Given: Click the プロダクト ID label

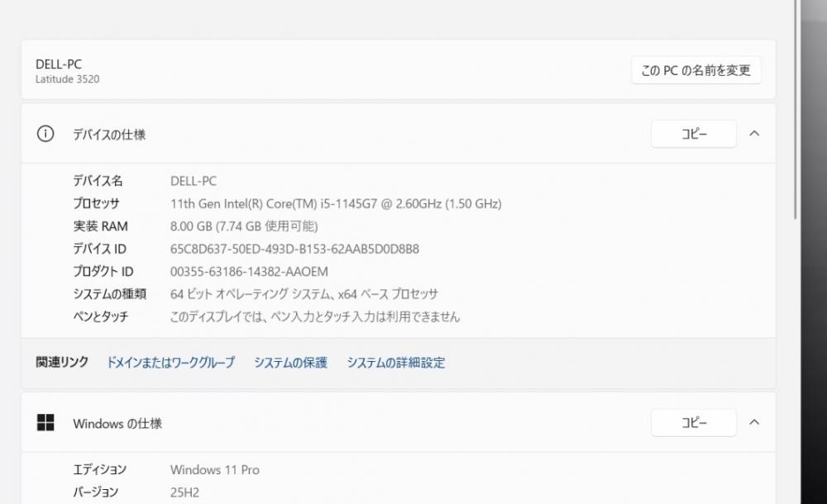Looking at the screenshot, I should (x=103, y=272).
